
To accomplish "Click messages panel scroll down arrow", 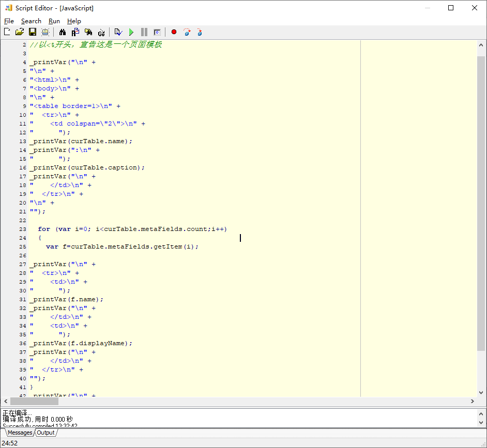I will coord(481,423).
